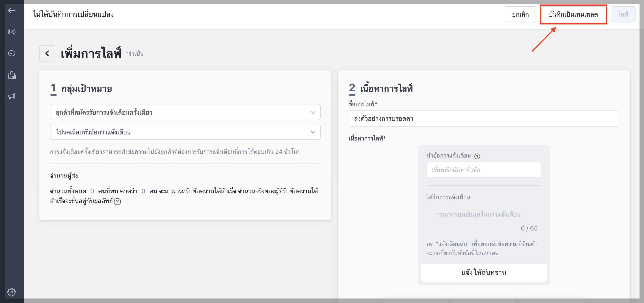Image resolution: width=644 pixels, height=303 pixels.
Task: Click the ยกเลิก button
Action: [520, 14]
